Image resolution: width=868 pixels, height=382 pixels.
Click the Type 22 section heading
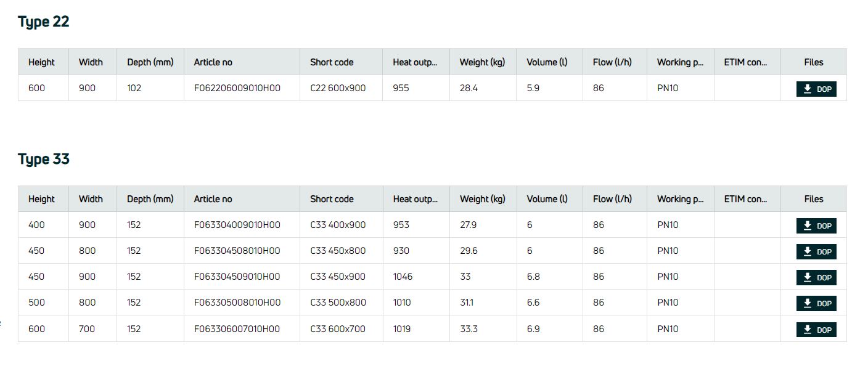tap(44, 22)
